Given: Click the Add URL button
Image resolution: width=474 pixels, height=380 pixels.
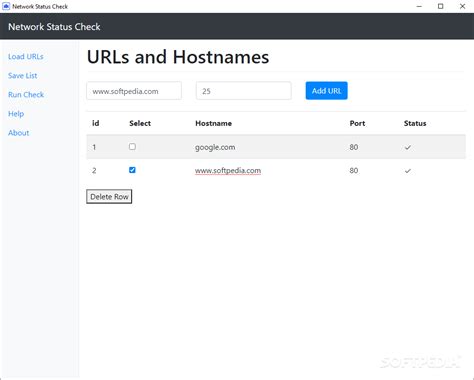Looking at the screenshot, I should (326, 91).
